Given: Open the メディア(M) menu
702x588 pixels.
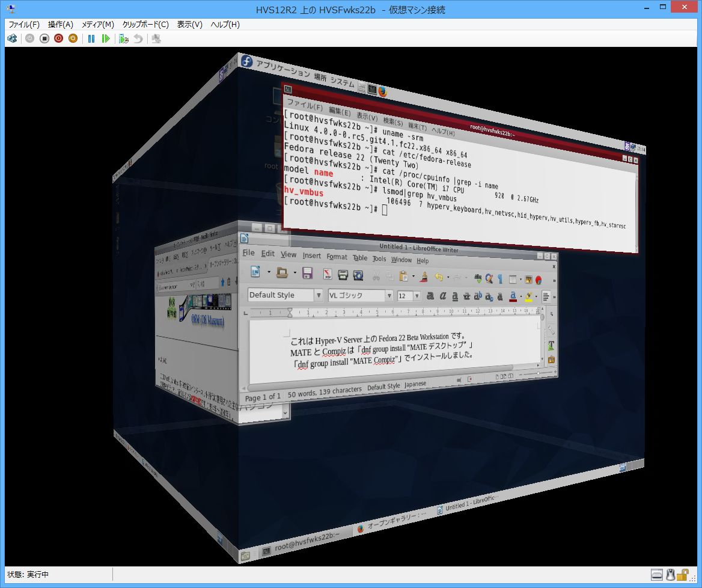Looking at the screenshot, I should pos(97,25).
